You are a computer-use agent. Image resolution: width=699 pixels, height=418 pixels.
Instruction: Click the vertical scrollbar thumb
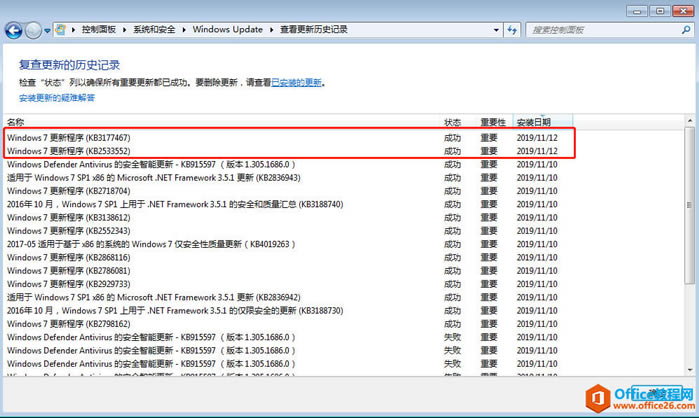[690, 205]
